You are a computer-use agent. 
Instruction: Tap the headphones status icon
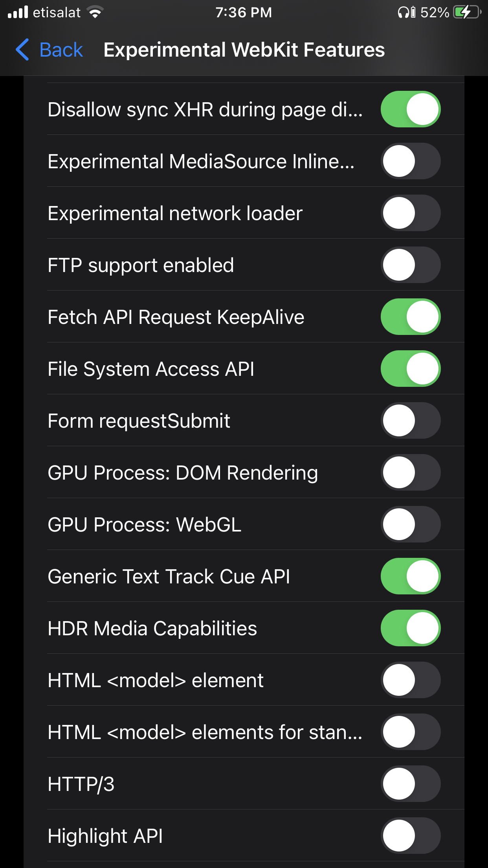[406, 12]
